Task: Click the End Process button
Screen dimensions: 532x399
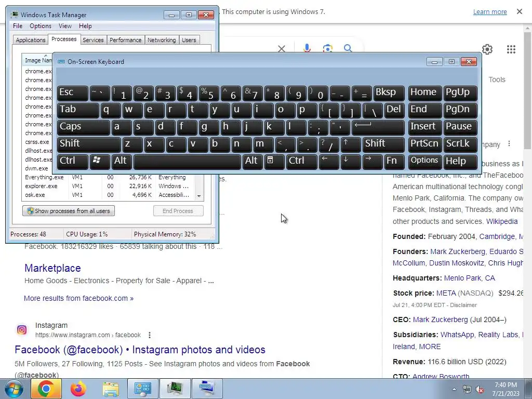Action: [x=178, y=211]
